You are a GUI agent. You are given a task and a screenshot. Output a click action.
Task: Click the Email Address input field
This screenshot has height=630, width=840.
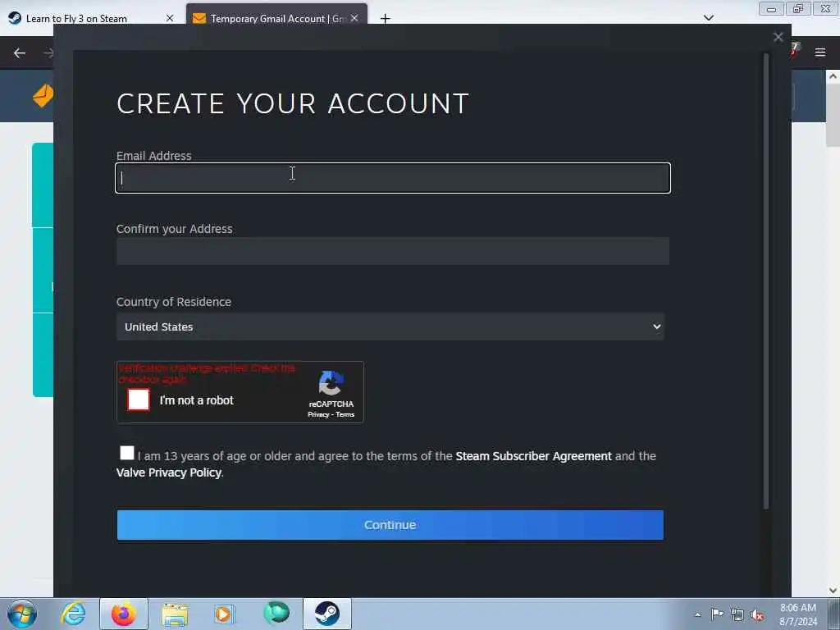393,178
